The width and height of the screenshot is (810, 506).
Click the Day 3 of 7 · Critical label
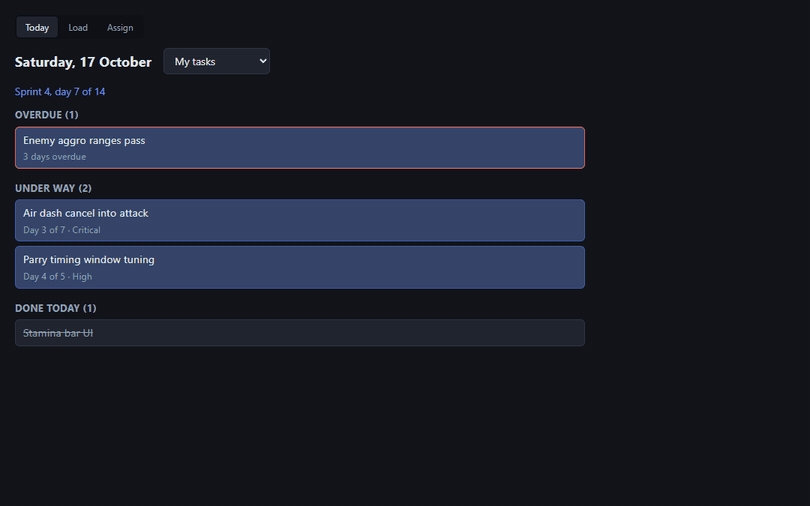(61, 230)
